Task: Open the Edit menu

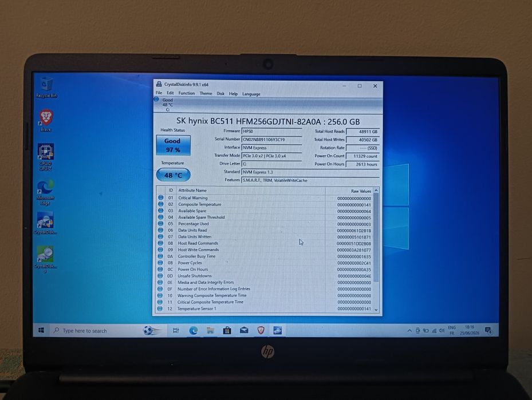Action: pos(170,93)
